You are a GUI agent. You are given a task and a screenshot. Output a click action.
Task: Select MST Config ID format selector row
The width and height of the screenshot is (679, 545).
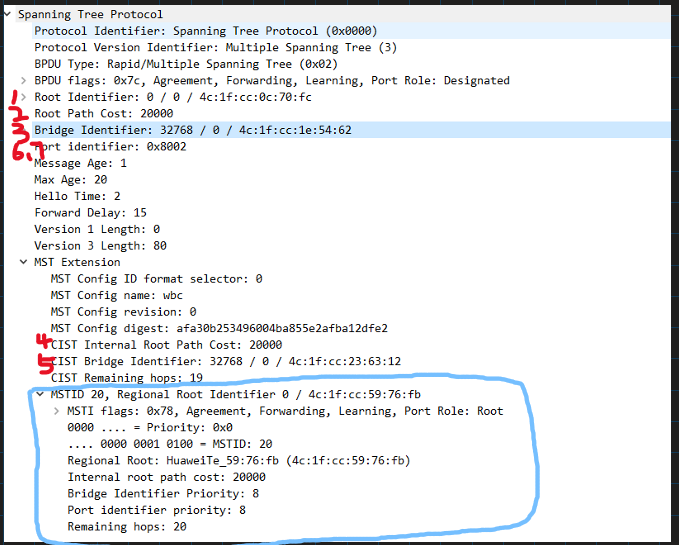coord(359,279)
